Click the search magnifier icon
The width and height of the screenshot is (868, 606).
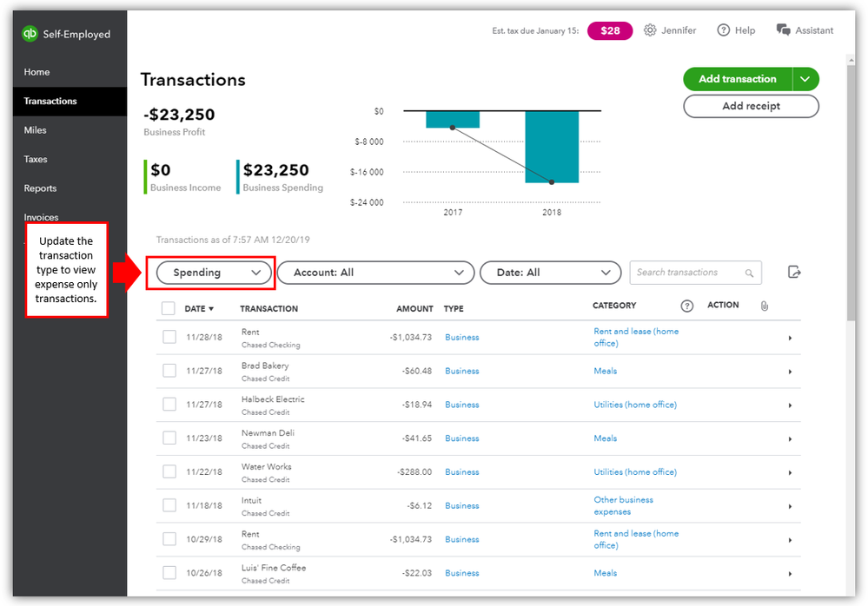coord(749,273)
